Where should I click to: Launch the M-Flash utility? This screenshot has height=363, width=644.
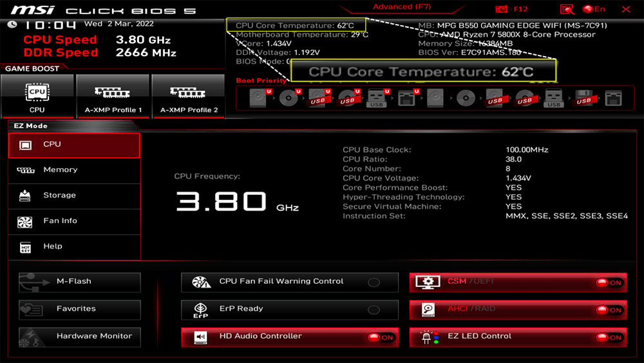pyautogui.click(x=80, y=282)
